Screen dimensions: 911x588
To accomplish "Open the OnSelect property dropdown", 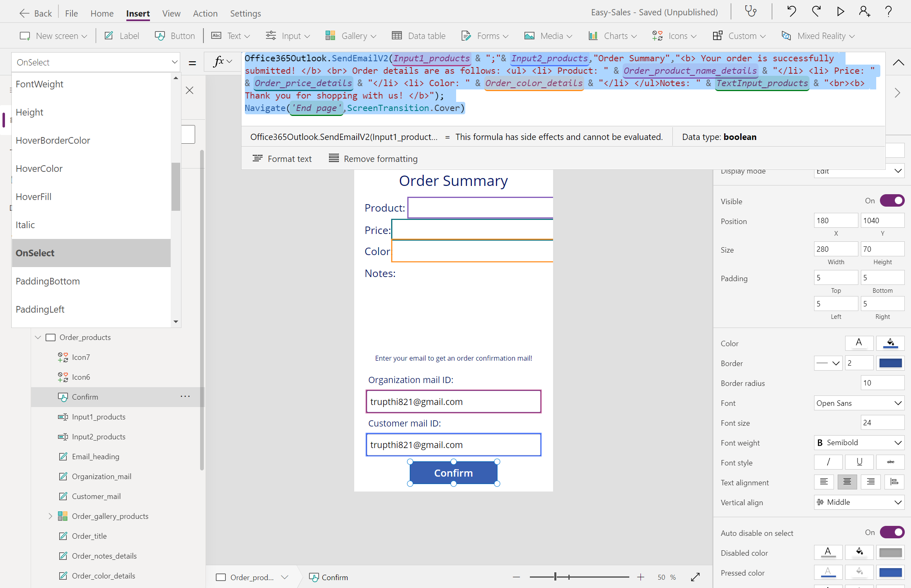I will (x=96, y=63).
